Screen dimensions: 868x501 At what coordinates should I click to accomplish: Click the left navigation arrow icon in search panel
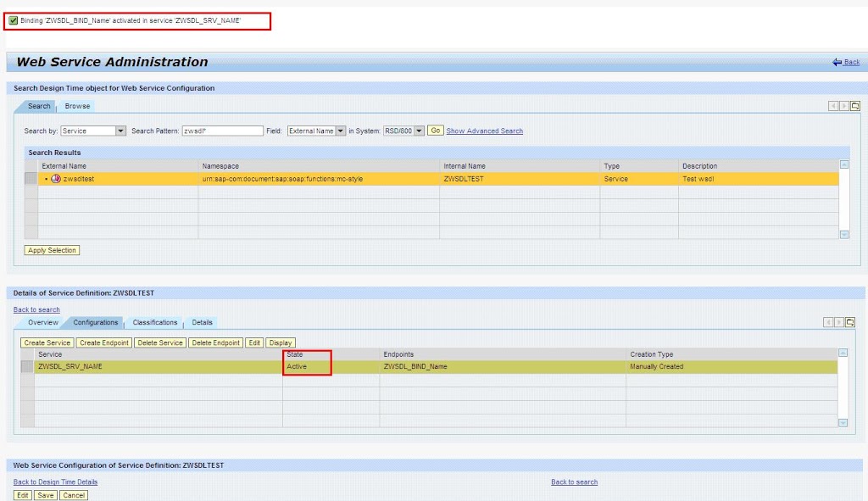(835, 106)
